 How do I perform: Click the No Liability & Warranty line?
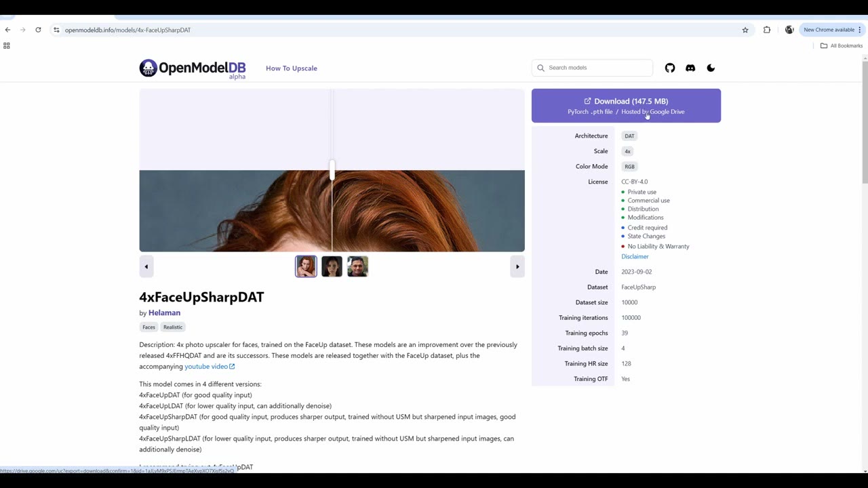click(658, 246)
